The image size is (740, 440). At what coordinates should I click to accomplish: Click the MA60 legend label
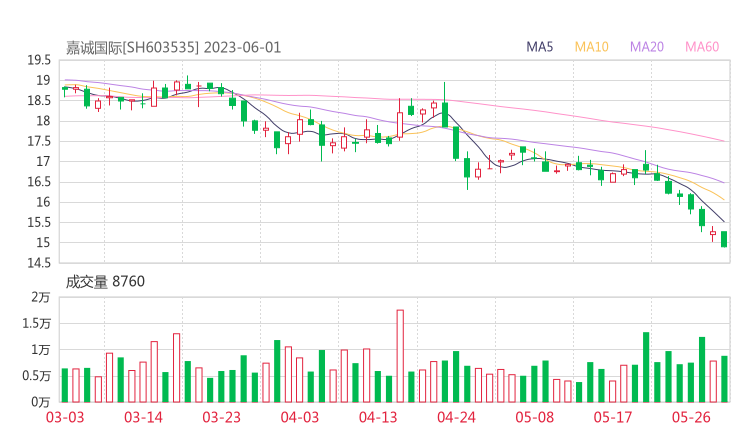[x=702, y=47]
